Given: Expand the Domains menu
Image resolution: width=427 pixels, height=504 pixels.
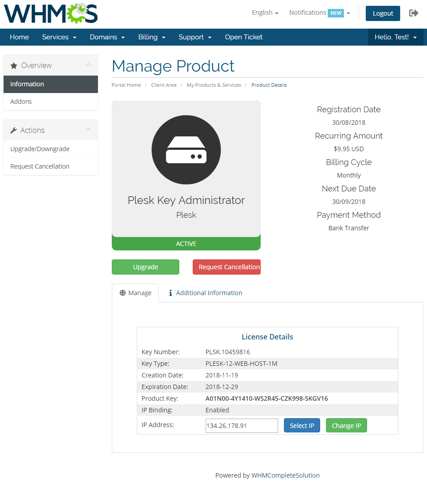Looking at the screenshot, I should (107, 37).
